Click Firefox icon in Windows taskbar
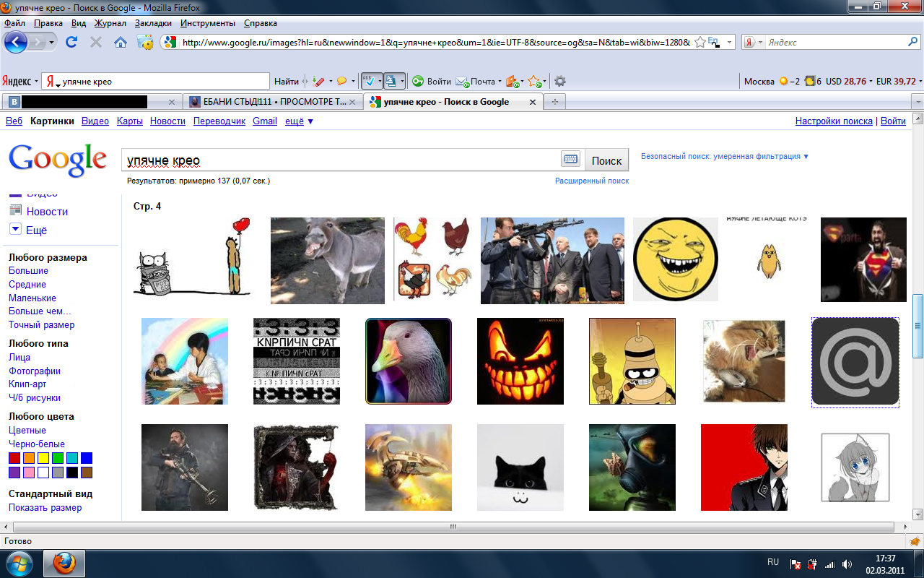The height and width of the screenshot is (578, 924). click(64, 563)
